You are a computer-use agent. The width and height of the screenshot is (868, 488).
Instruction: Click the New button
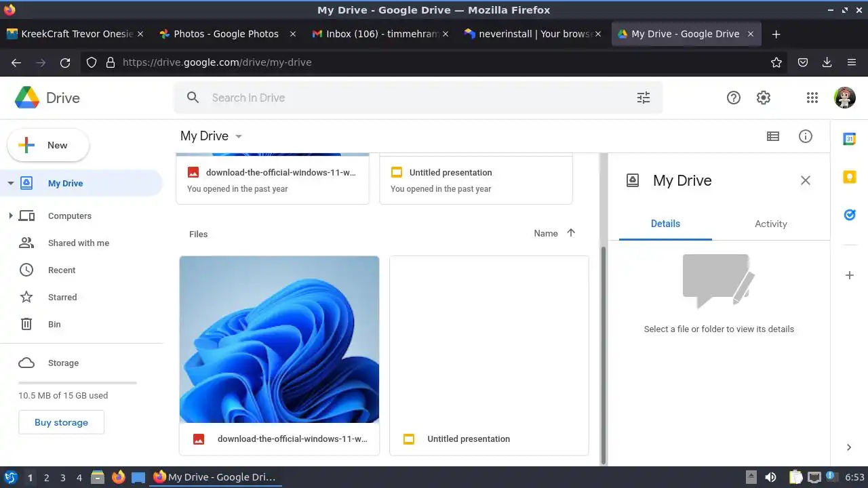pyautogui.click(x=48, y=145)
